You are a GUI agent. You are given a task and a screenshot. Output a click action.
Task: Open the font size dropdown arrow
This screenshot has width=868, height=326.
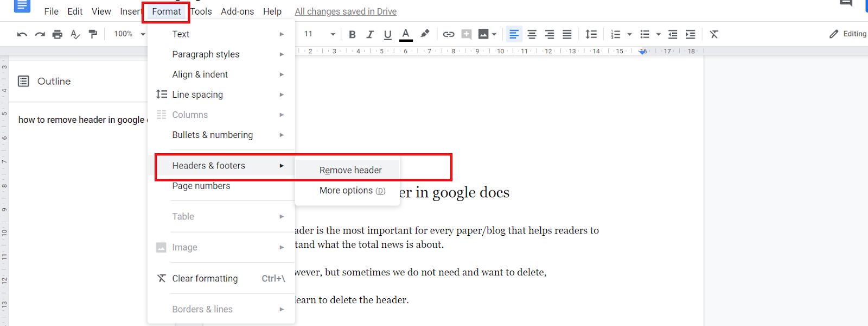click(x=333, y=34)
